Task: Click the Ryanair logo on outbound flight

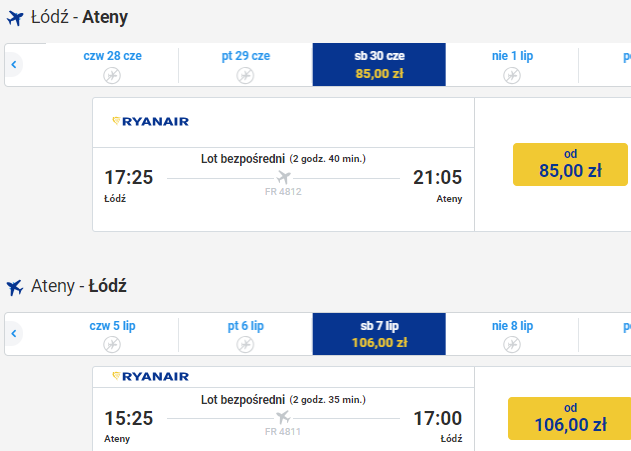Action: coord(150,121)
